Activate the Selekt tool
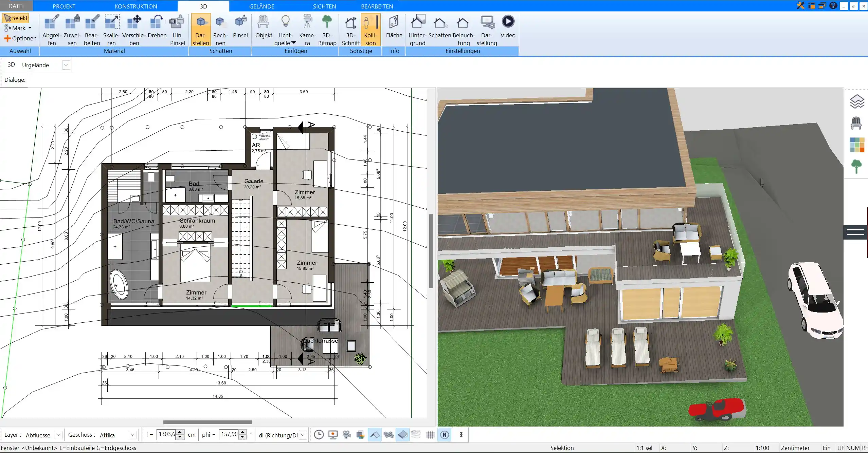 16,18
